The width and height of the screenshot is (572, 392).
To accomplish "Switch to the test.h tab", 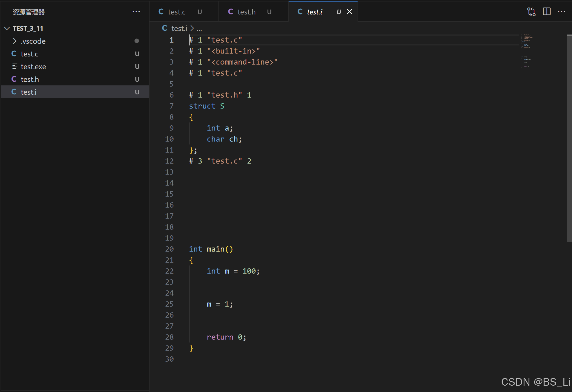I will [x=246, y=12].
